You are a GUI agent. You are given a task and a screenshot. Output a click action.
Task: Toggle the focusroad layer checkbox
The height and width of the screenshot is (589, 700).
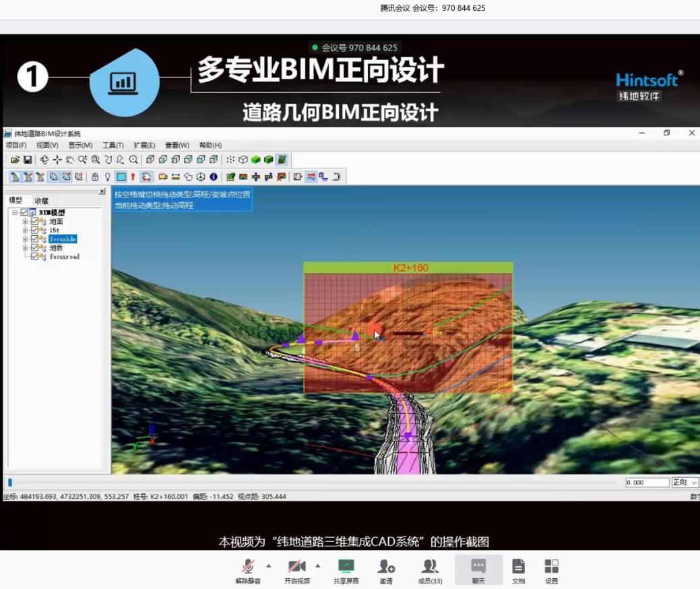tap(34, 256)
